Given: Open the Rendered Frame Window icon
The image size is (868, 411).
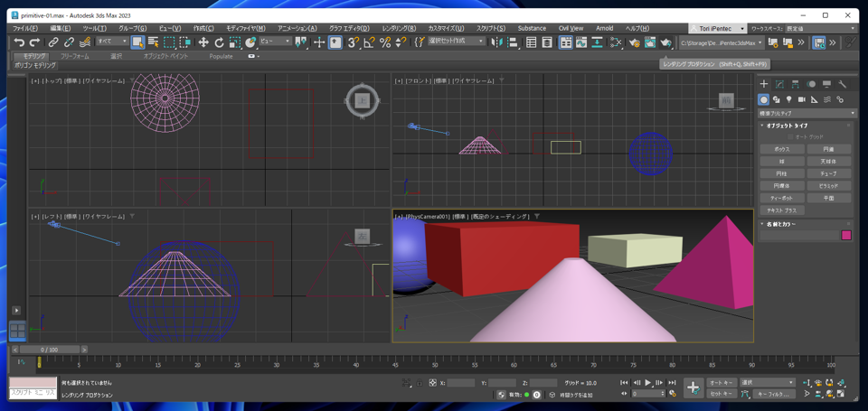Looking at the screenshot, I should click(x=650, y=42).
